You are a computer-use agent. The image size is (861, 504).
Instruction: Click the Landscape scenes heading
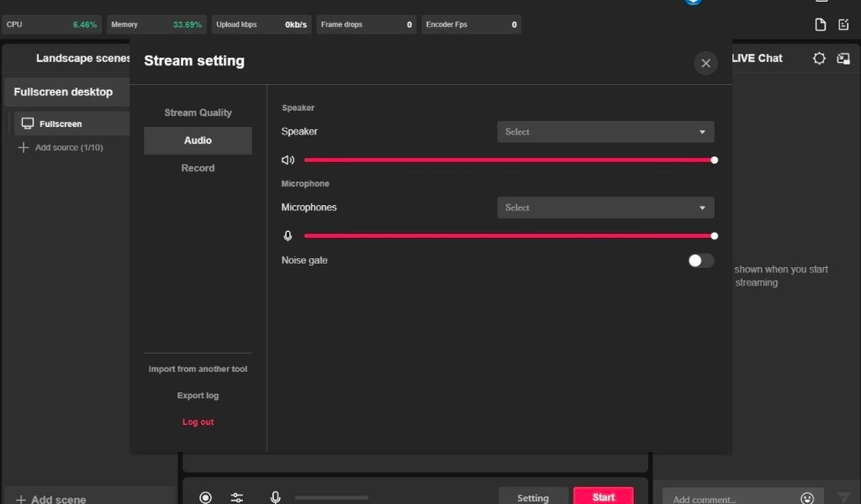point(83,58)
